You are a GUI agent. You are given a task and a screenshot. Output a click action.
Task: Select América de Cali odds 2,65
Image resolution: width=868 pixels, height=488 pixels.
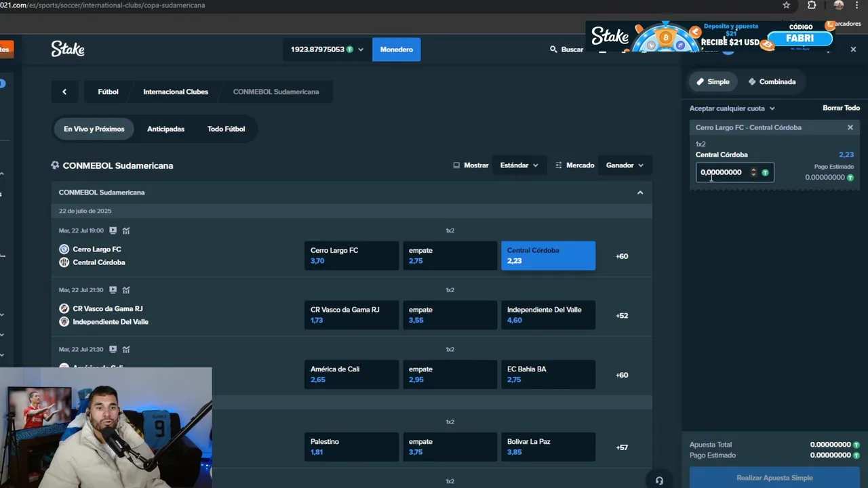(x=351, y=374)
